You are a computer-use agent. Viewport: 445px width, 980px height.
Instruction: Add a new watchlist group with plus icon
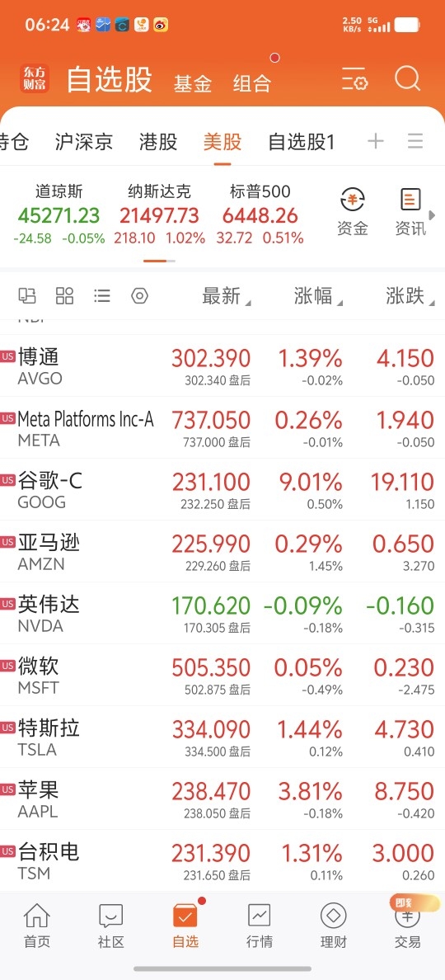375,141
